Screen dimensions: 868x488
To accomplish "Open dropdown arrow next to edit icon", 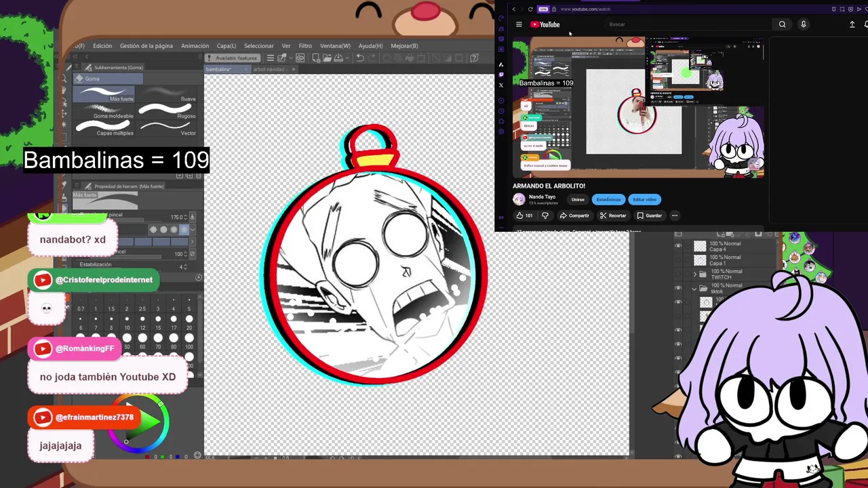I will (x=291, y=58).
